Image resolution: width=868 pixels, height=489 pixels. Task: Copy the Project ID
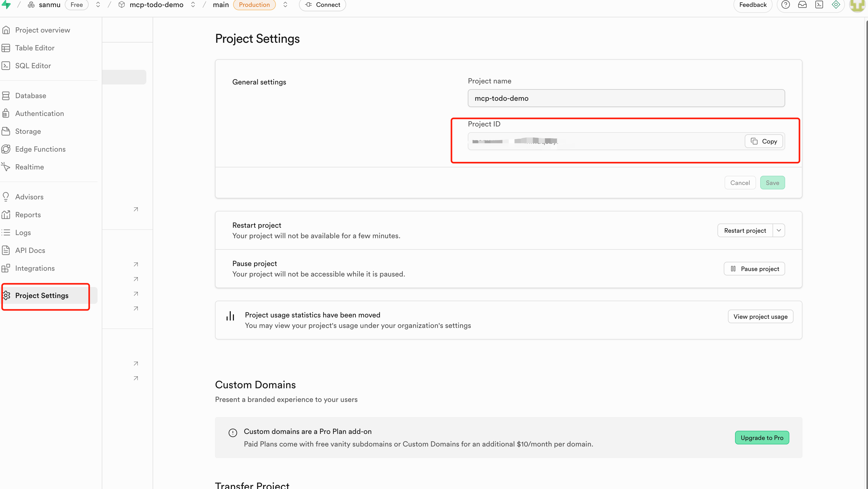[x=764, y=141]
